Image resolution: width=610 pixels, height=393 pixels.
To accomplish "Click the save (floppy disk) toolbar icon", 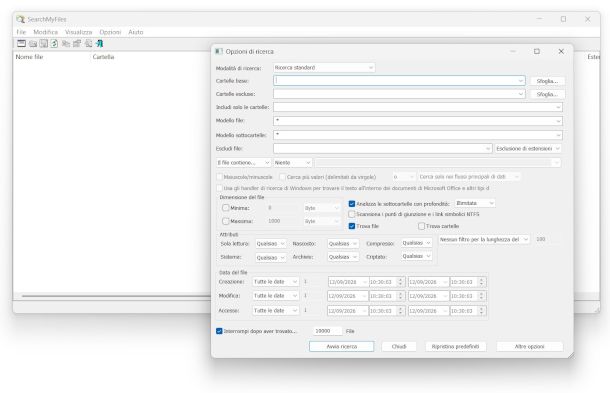I will (44, 44).
